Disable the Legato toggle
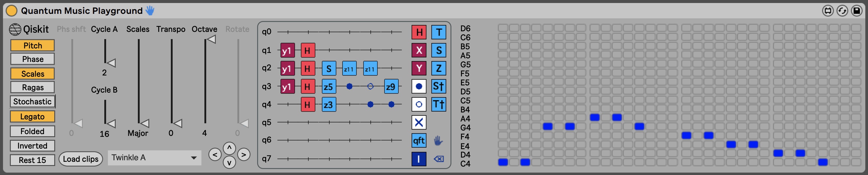Screen dimensions: 868x175 pyautogui.click(x=33, y=117)
